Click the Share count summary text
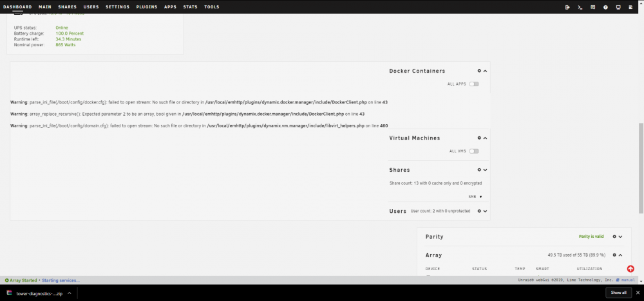Image resolution: width=644 pixels, height=301 pixels. 436,183
